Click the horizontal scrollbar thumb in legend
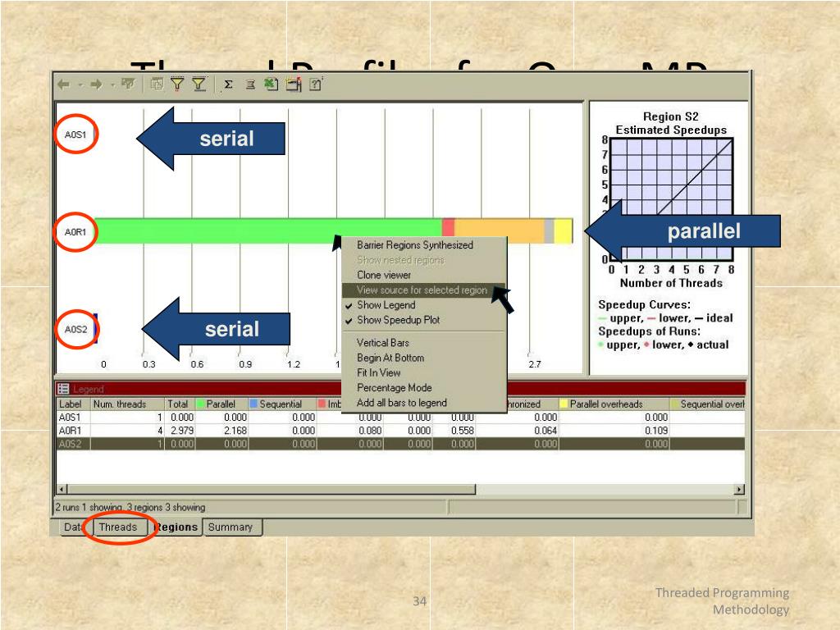Screen dimensions: 840x630 click(x=272, y=489)
